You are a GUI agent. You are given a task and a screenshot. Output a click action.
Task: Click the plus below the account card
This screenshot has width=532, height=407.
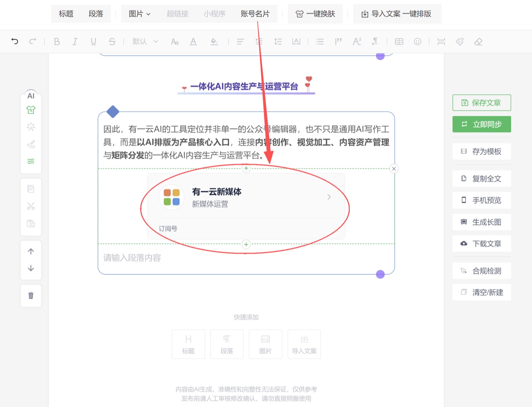[x=246, y=244]
